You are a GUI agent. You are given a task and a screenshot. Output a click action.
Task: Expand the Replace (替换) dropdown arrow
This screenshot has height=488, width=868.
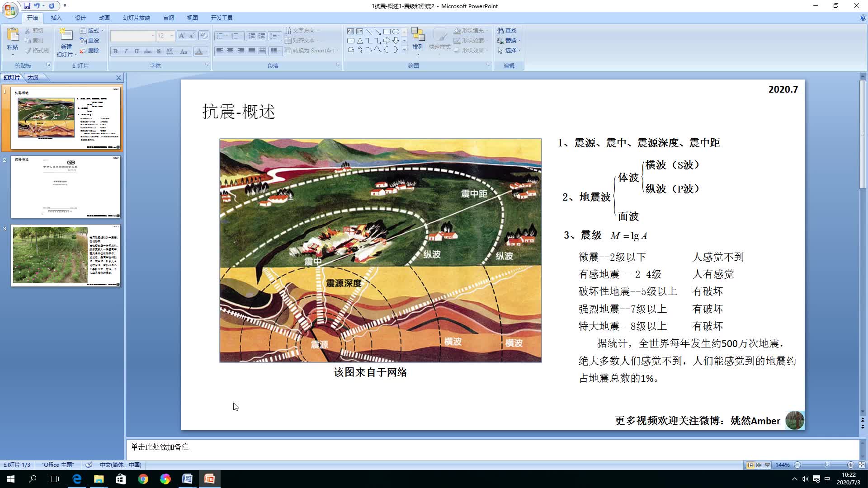[x=519, y=41]
